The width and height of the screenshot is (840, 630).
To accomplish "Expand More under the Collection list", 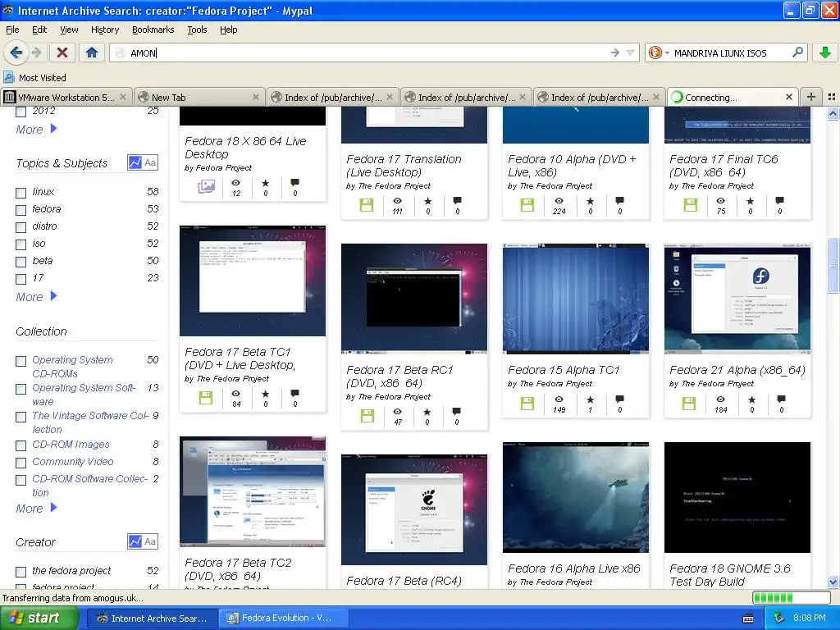I will pos(36,508).
